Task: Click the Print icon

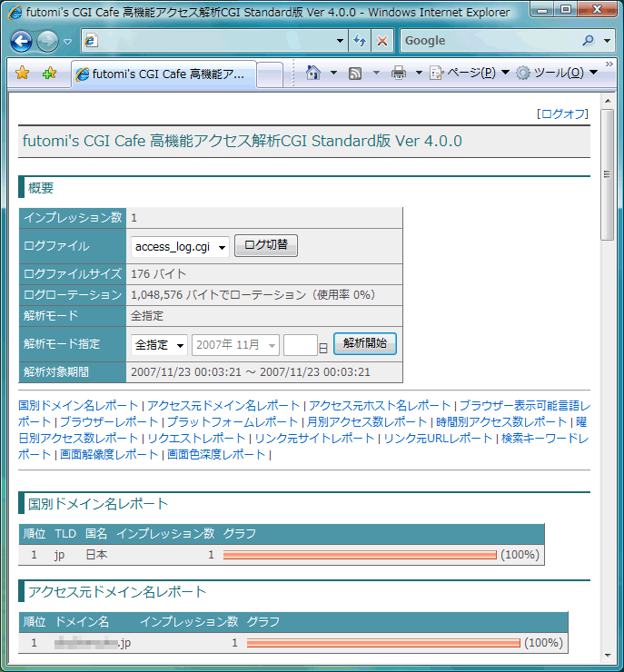Action: click(x=399, y=73)
